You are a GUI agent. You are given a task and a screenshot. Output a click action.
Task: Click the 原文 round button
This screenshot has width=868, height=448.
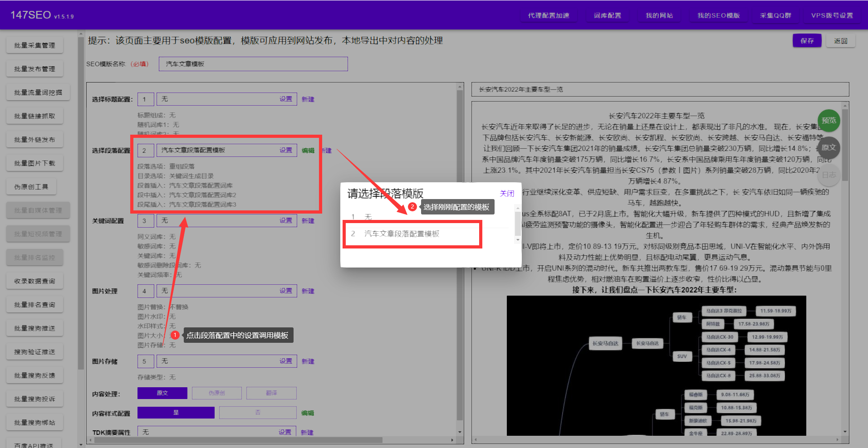(829, 147)
